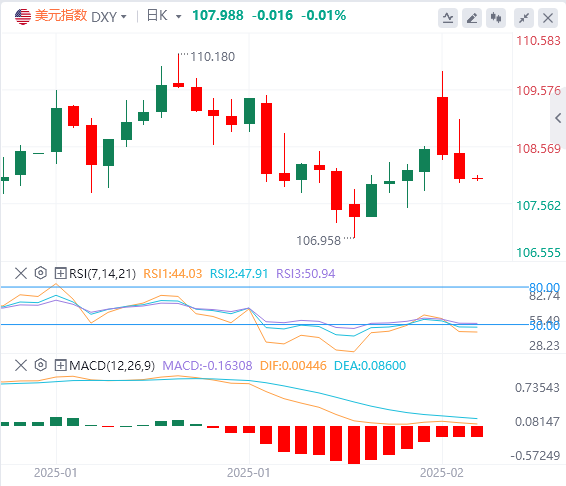
Task: Click the 美元指数 symbol name
Action: point(61,16)
